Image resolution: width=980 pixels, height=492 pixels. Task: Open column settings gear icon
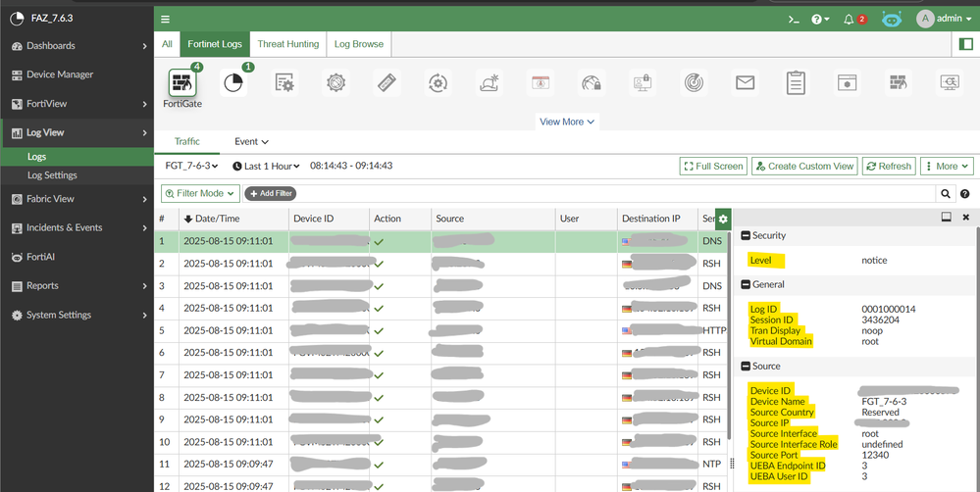tap(723, 220)
